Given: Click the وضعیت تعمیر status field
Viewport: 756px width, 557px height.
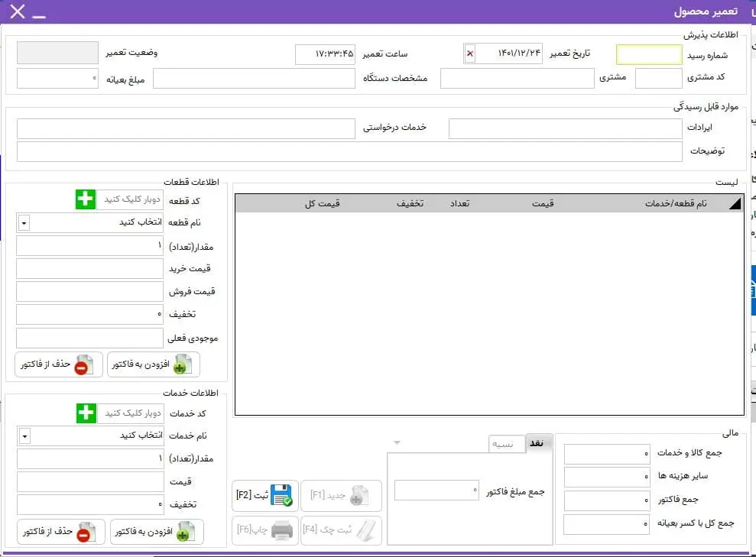Looking at the screenshot, I should point(57,53).
